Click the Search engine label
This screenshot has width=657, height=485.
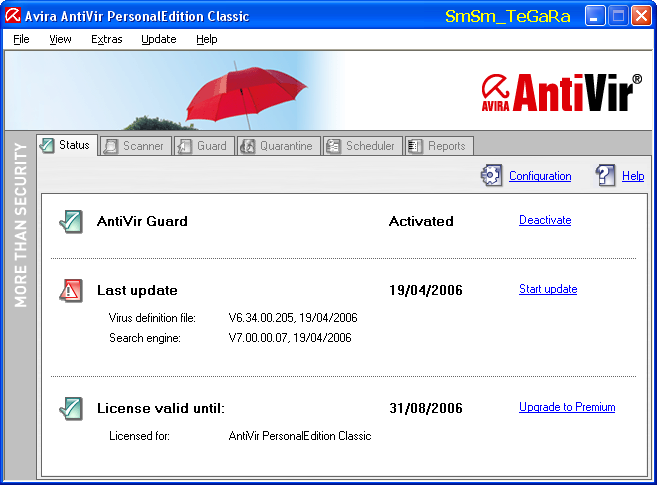coord(145,338)
